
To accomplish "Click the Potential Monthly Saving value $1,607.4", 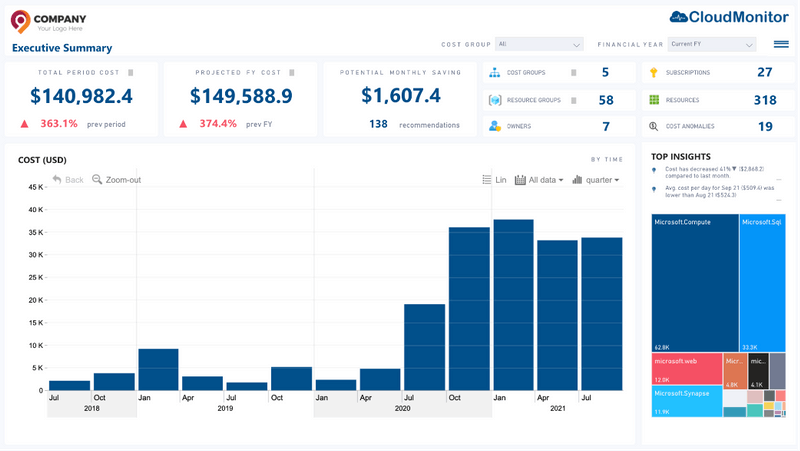I will pyautogui.click(x=401, y=95).
